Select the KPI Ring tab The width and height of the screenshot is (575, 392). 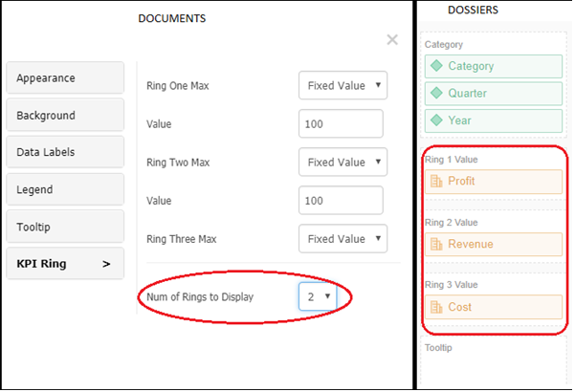coord(65,264)
